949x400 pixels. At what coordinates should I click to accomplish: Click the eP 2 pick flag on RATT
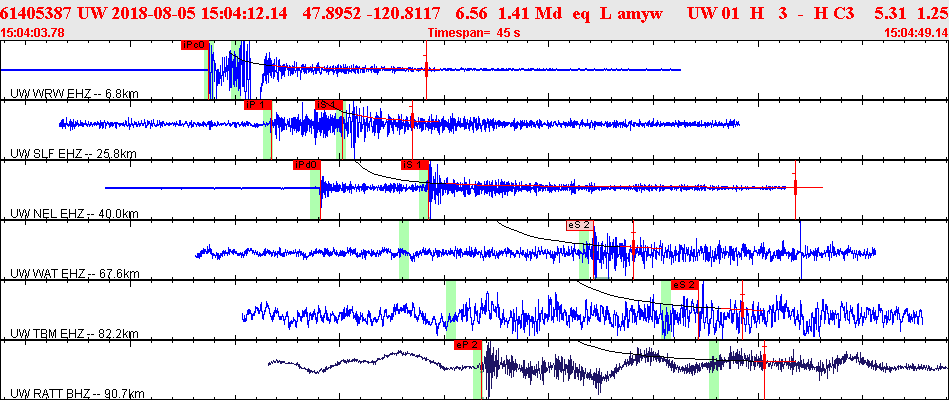468,345
